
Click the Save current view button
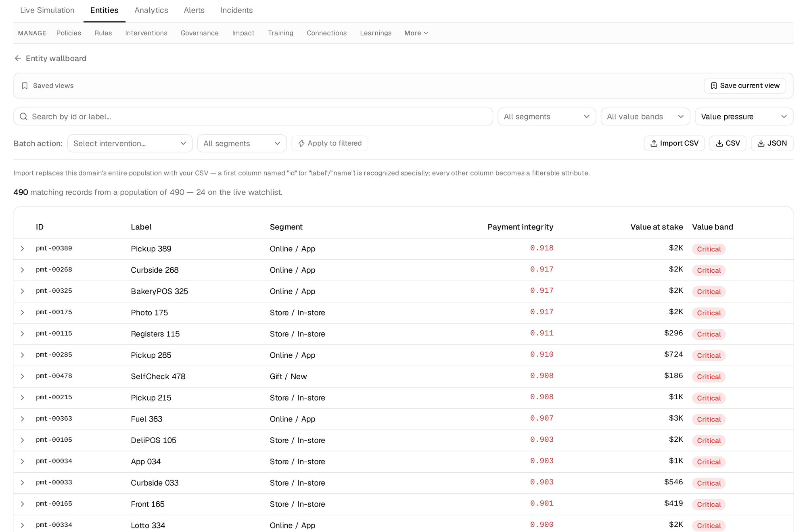pos(745,86)
